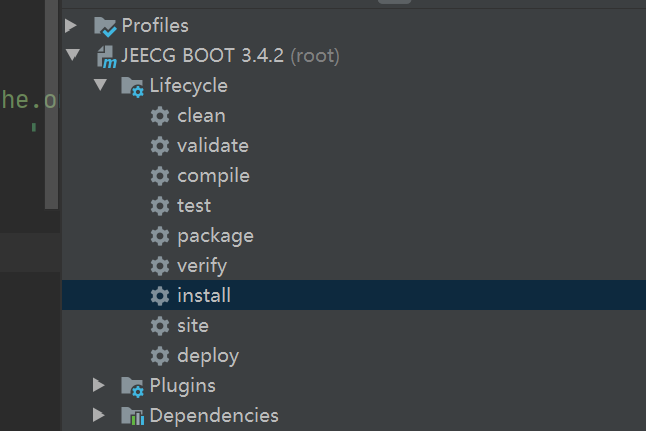
Task: Select the validate lifecycle goal
Action: click(x=213, y=146)
